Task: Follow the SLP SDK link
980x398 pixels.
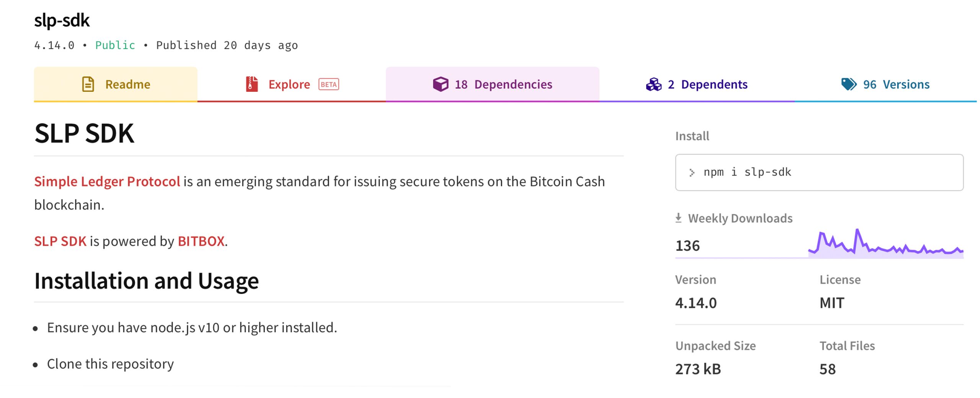Action: click(x=60, y=241)
